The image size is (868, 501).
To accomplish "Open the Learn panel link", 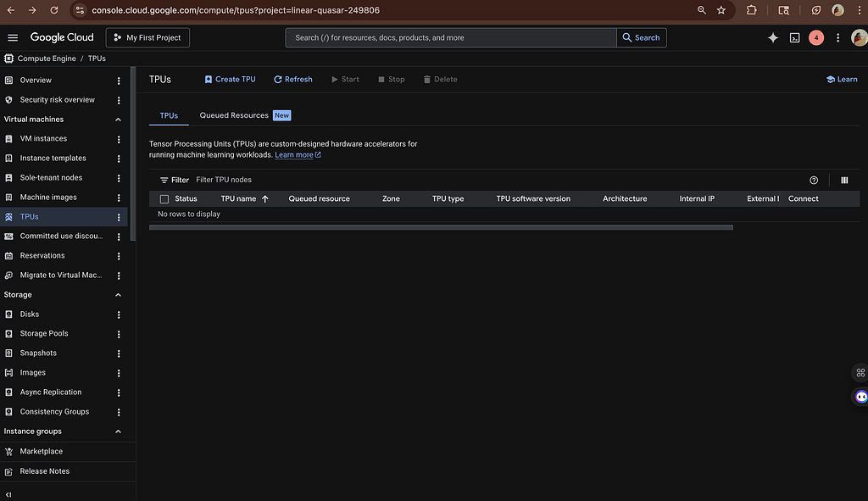I will coord(842,79).
